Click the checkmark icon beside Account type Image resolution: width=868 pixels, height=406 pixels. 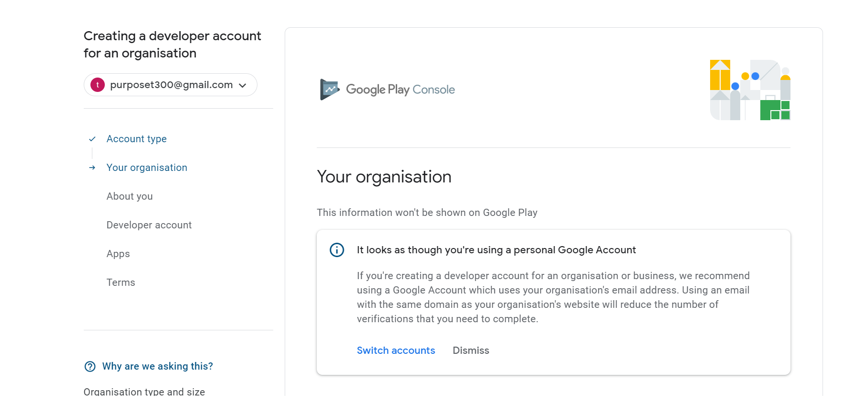click(92, 139)
